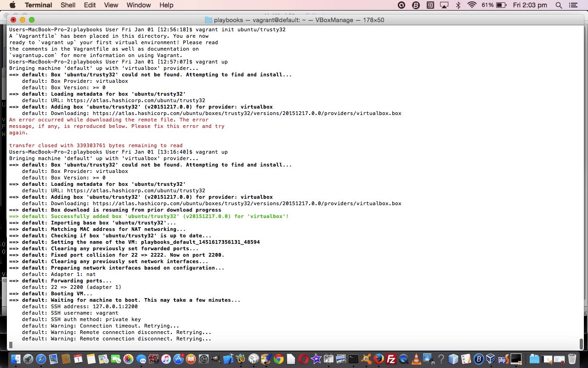Screen dimensions: 588x368
Task: Open Finder from the Dock
Action: [16, 359]
